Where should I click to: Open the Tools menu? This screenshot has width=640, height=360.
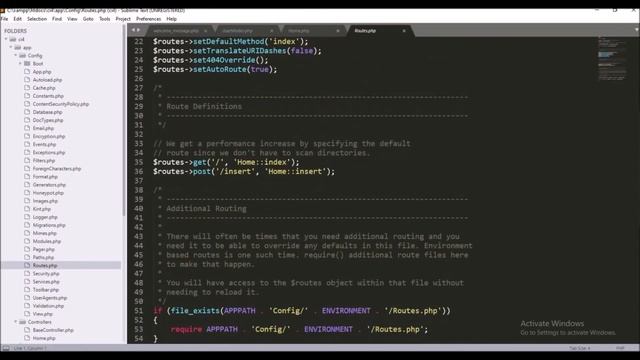pos(104,19)
